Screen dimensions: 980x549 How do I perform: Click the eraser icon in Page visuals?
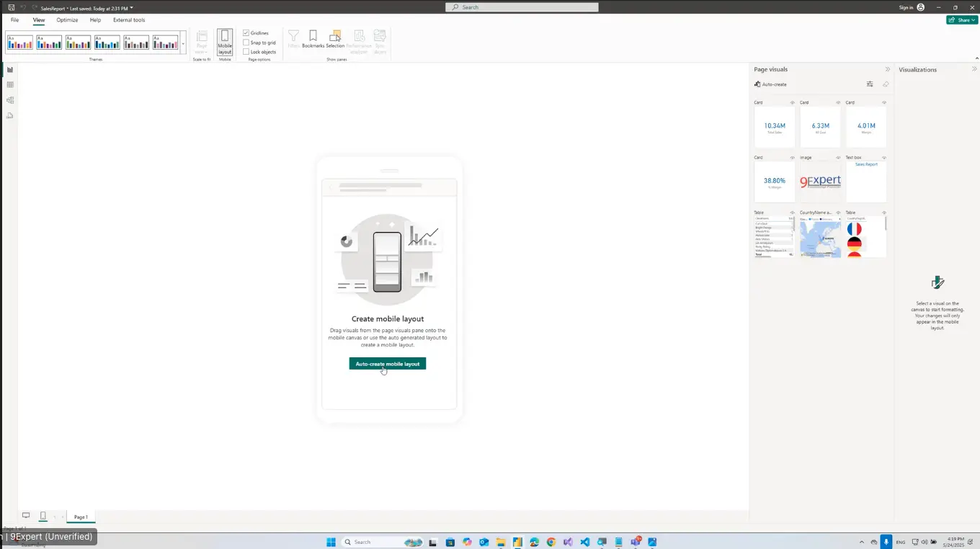coord(886,84)
